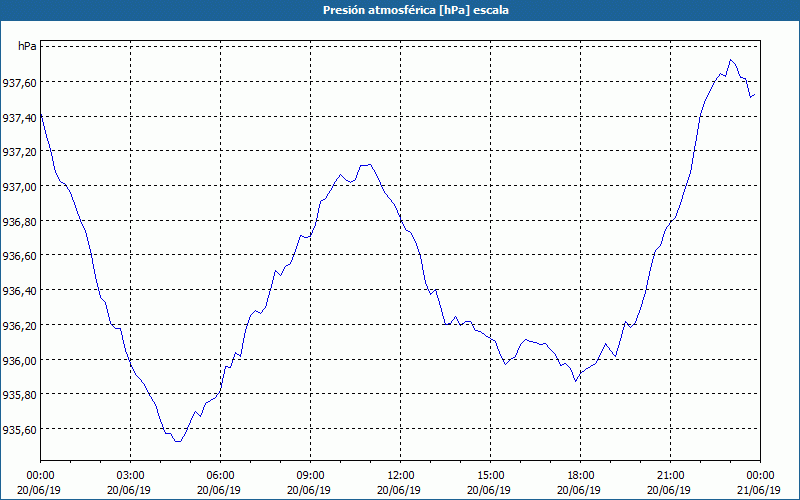800x500 pixels.
Task: Pick the 09:00 time axis label
Action: [310, 476]
